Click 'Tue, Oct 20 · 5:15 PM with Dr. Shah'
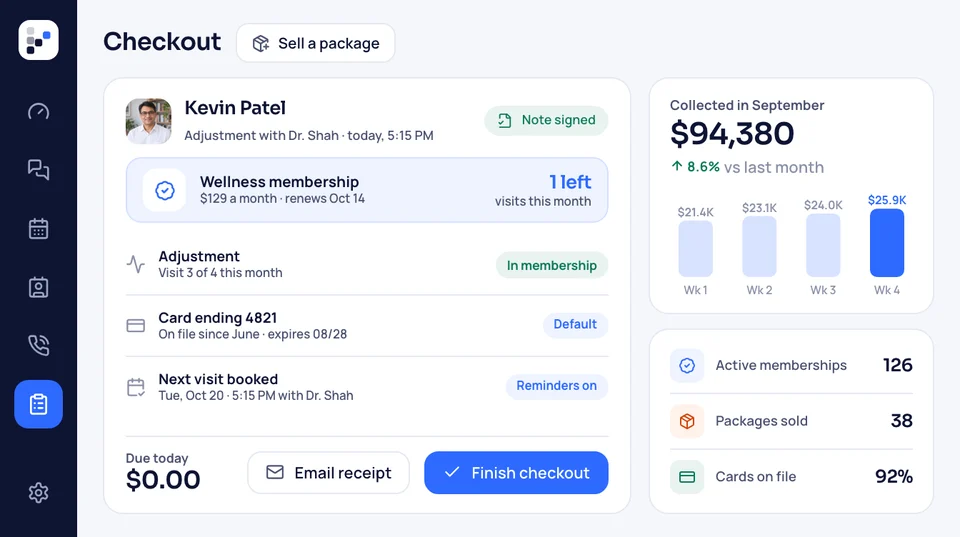Image resolution: width=960 pixels, height=537 pixels. 256,396
